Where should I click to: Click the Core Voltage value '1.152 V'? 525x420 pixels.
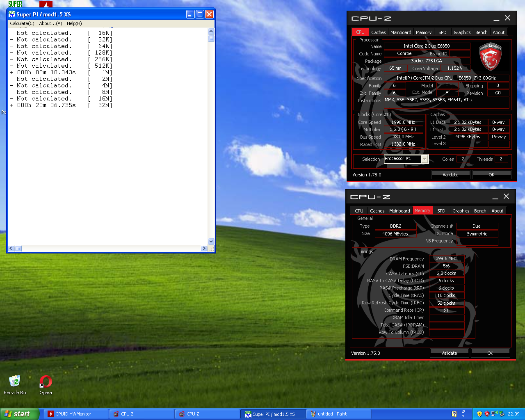pos(455,68)
